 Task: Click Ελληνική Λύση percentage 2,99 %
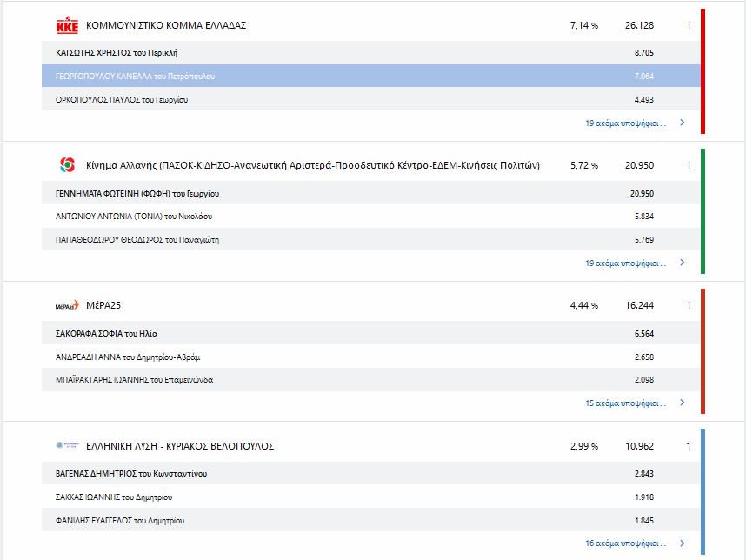[x=584, y=446]
